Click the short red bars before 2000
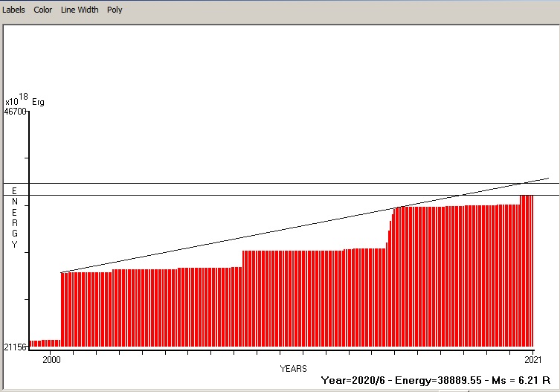560x392 pixels. 45,344
